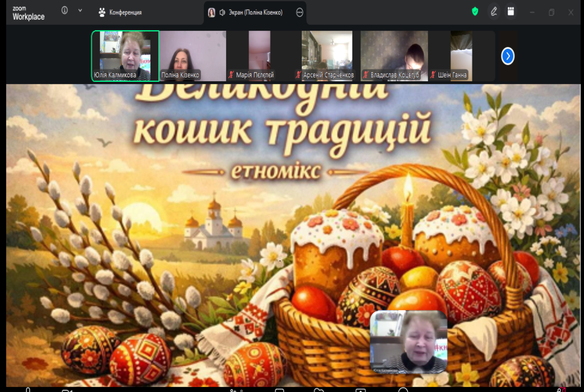Select Юлія Калмикова's video thumbnail

[x=125, y=55]
